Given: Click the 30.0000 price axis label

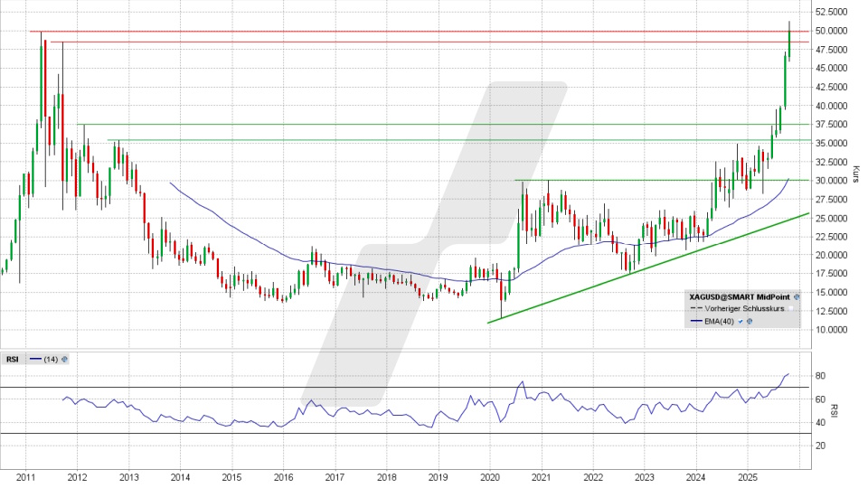Looking at the screenshot, I should coord(831,181).
